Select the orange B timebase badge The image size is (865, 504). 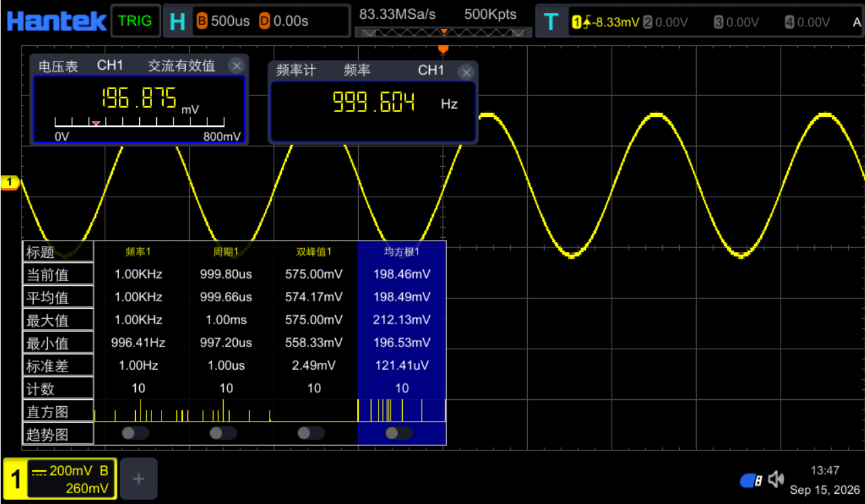coord(201,22)
